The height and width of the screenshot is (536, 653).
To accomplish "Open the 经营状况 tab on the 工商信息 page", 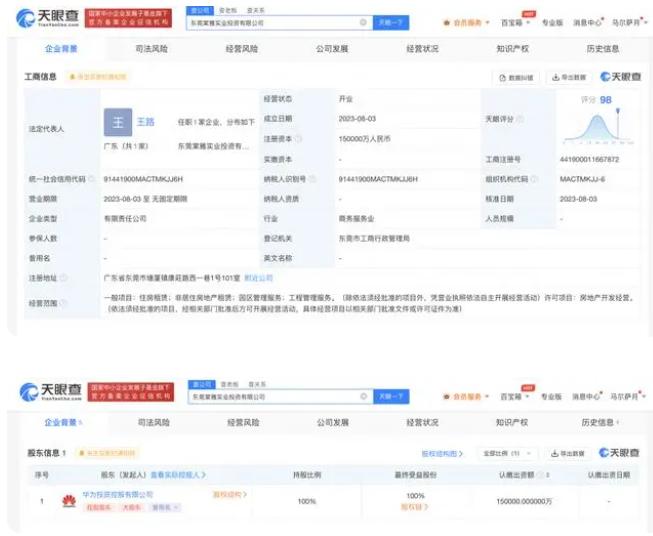I will click(x=422, y=49).
